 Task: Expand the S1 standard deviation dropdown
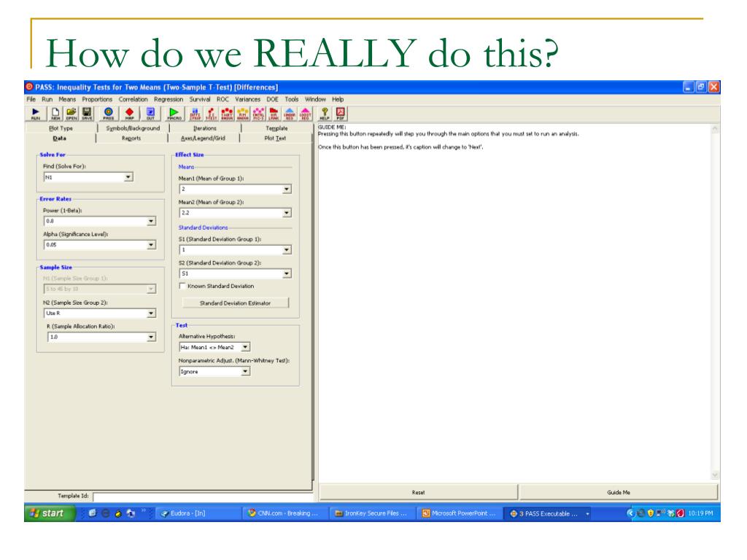click(x=286, y=250)
